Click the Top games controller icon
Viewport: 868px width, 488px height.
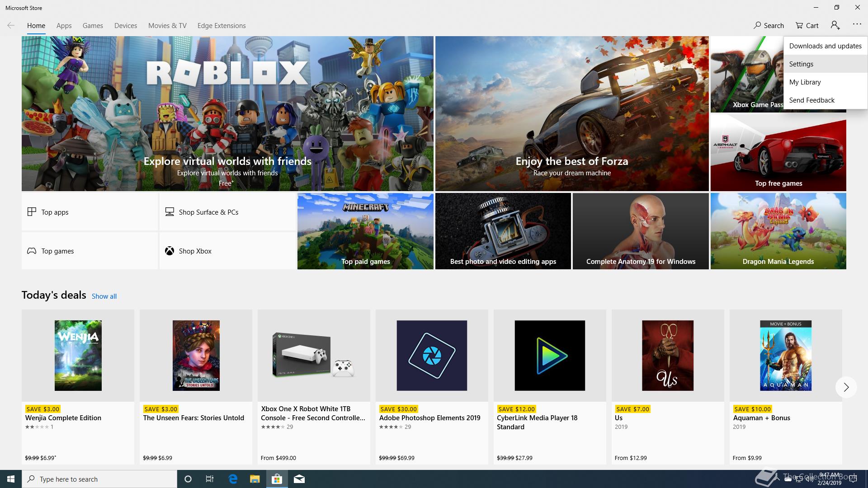tap(32, 251)
